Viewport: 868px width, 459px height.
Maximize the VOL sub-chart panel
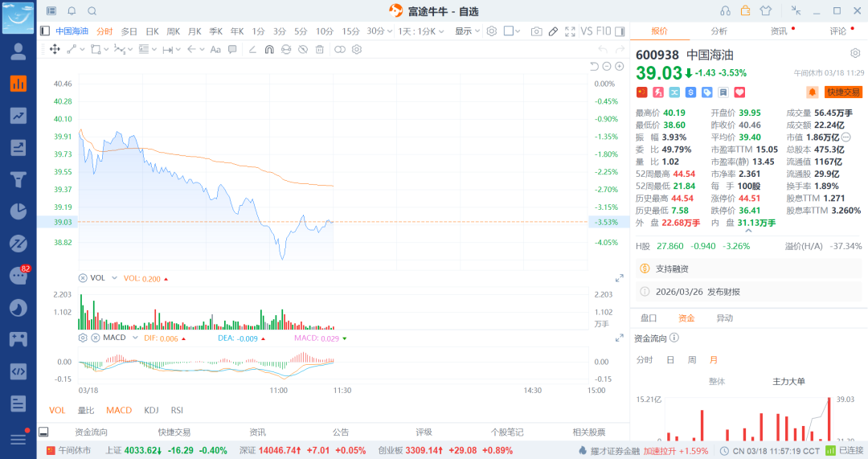tap(620, 278)
